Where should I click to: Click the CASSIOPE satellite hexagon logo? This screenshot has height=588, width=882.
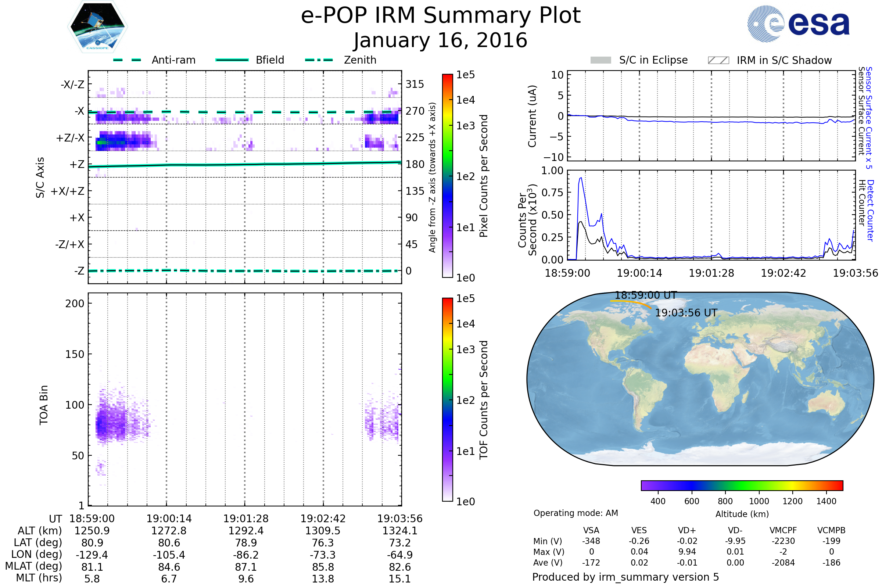(x=97, y=27)
